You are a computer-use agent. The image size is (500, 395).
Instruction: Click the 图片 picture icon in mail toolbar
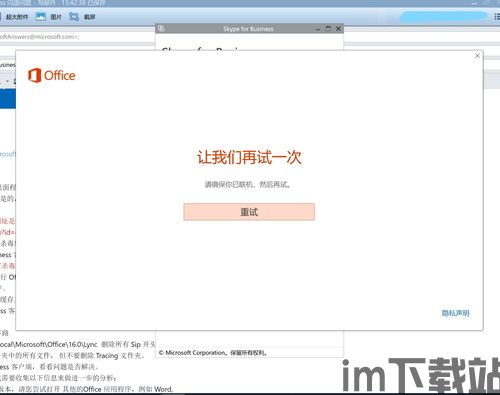[41, 16]
